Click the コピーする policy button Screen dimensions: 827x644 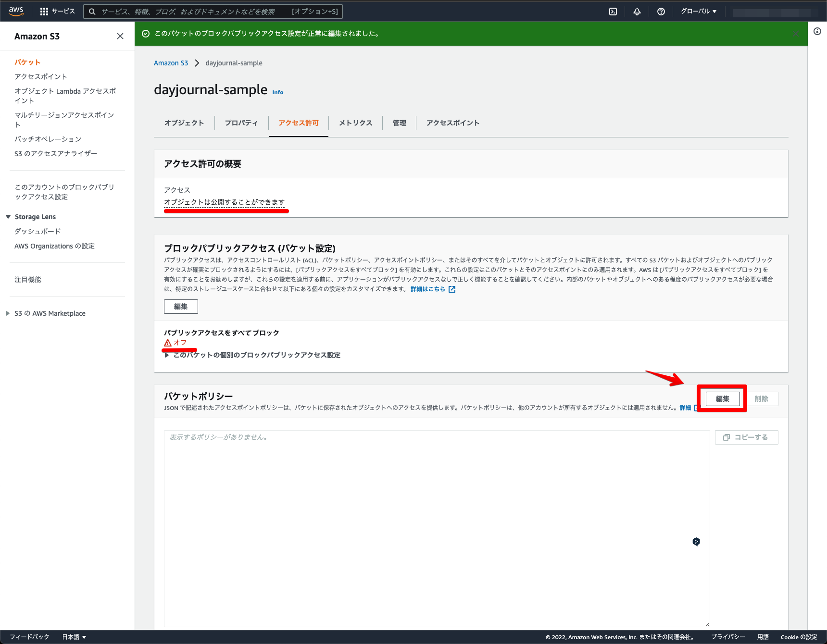click(746, 437)
